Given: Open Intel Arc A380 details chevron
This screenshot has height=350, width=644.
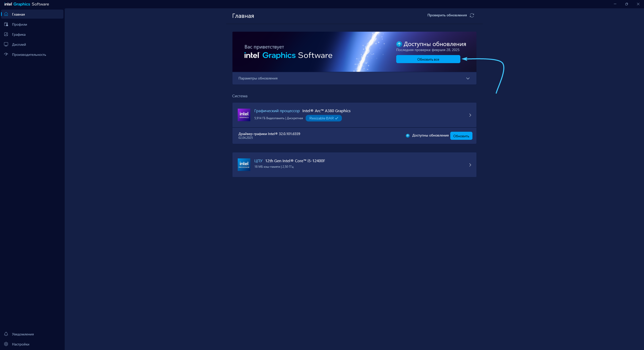Looking at the screenshot, I should pos(470,115).
